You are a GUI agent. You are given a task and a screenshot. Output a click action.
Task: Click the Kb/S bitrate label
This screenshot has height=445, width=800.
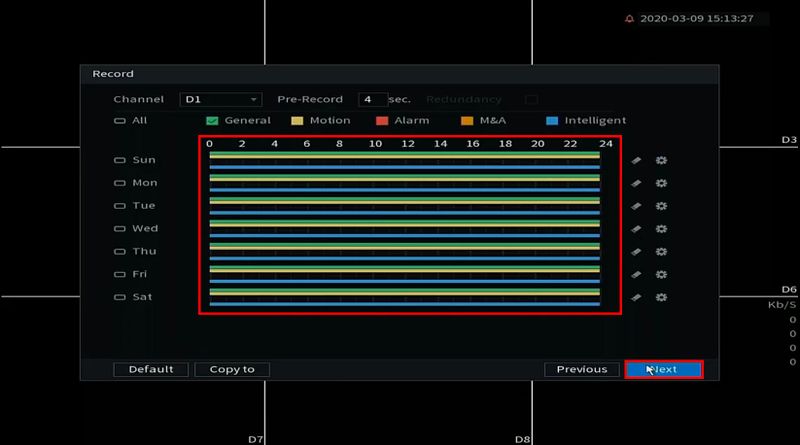782,305
